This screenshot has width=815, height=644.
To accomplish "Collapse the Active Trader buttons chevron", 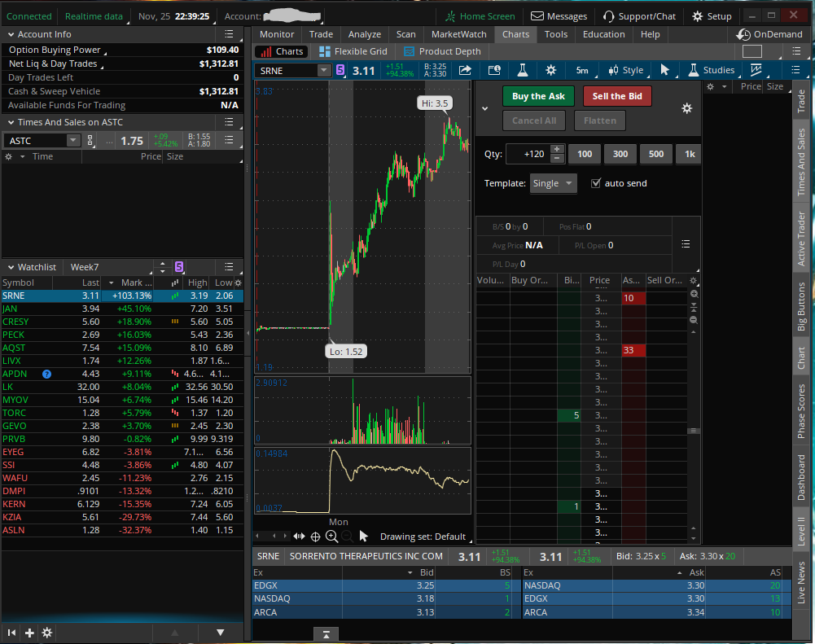I will (x=484, y=108).
